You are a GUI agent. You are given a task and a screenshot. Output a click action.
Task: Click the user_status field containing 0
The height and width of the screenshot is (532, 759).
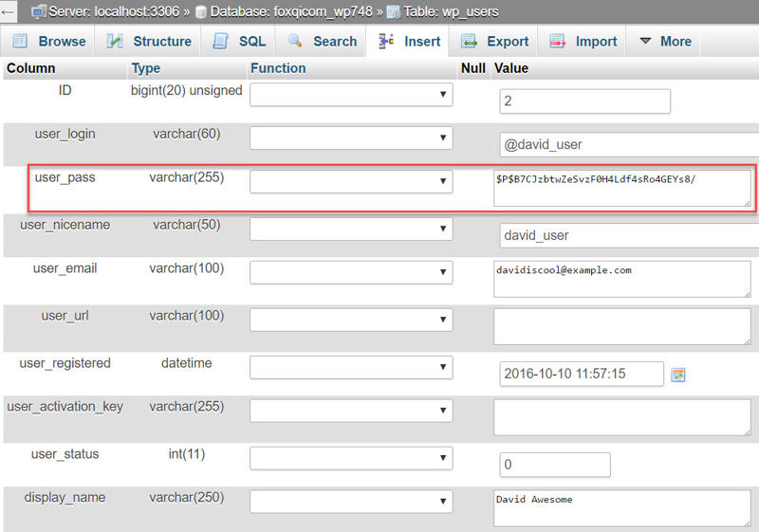[x=555, y=465]
